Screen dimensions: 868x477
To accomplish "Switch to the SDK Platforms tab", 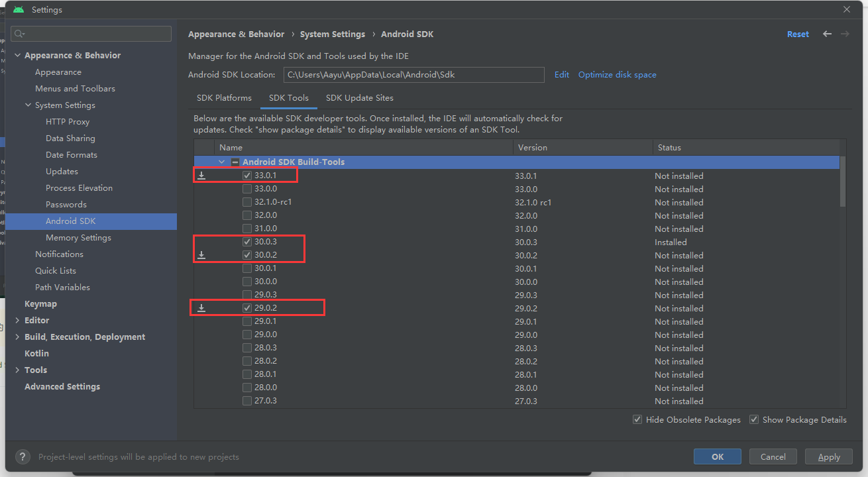I will pyautogui.click(x=224, y=98).
